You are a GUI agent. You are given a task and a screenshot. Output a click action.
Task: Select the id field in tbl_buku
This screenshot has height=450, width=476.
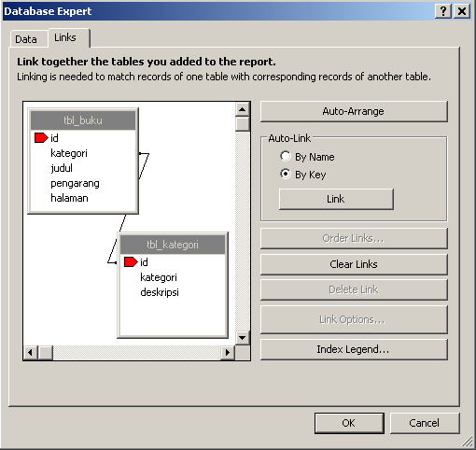(x=54, y=138)
